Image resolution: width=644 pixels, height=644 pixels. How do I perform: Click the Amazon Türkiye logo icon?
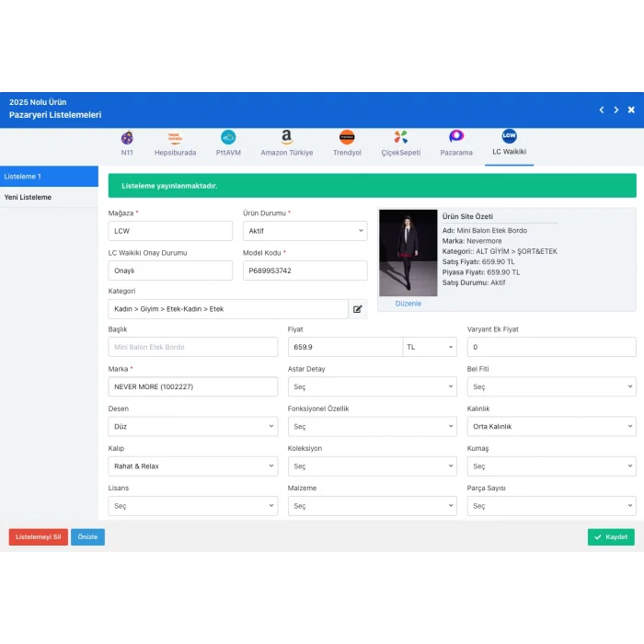287,137
